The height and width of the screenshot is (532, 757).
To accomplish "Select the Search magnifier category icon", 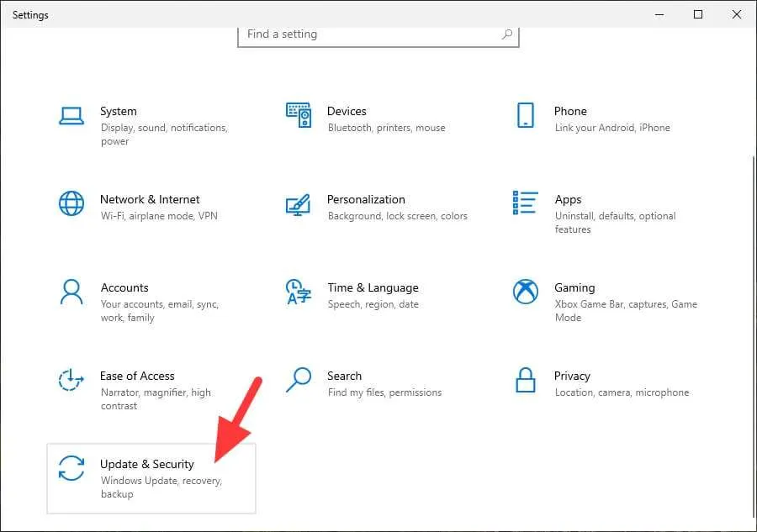I will (299, 380).
